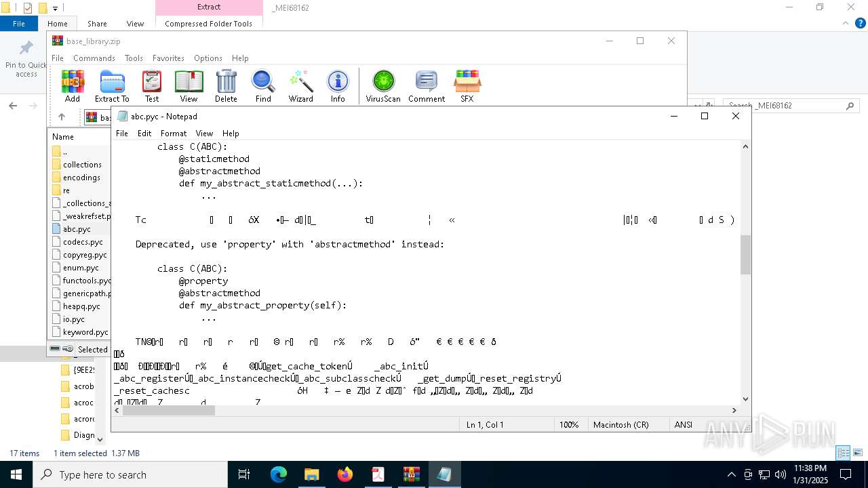Open WinRAR Tools menu

(134, 58)
